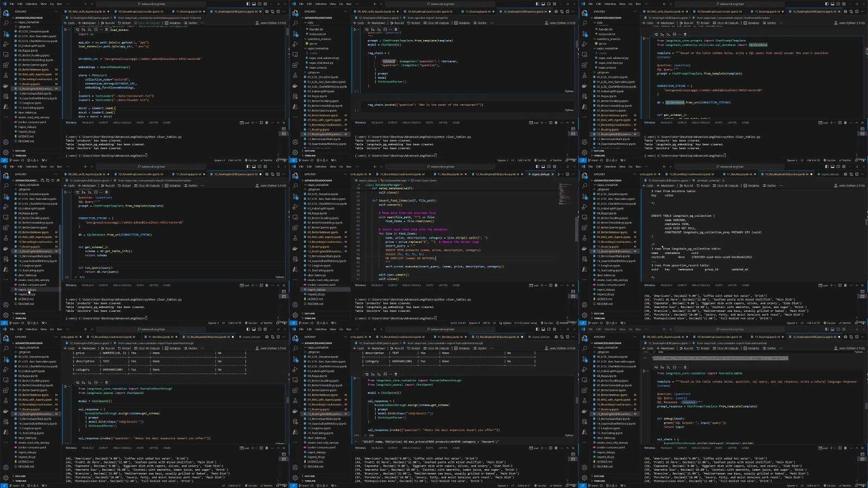This screenshot has width=868, height=488.
Task: Split the terminal in the rag_chain.invoke window
Action: pos(550,123)
